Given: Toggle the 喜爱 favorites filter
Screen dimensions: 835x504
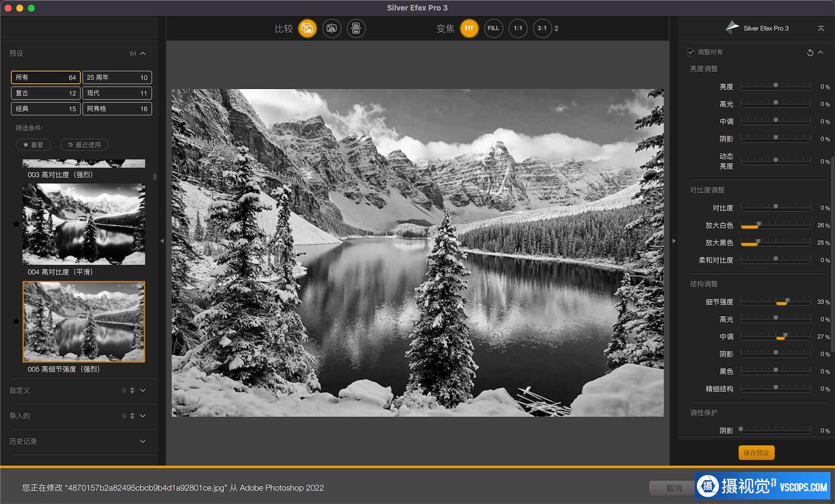Looking at the screenshot, I should [x=33, y=145].
